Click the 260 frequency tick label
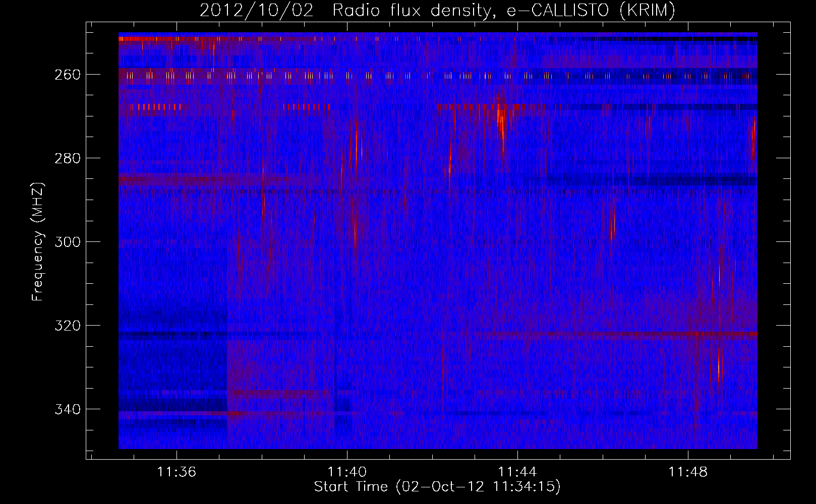 point(68,75)
